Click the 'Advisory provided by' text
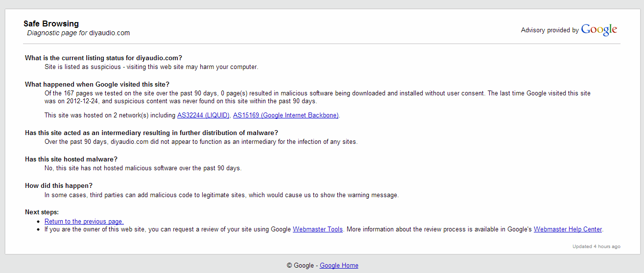 tap(549, 30)
